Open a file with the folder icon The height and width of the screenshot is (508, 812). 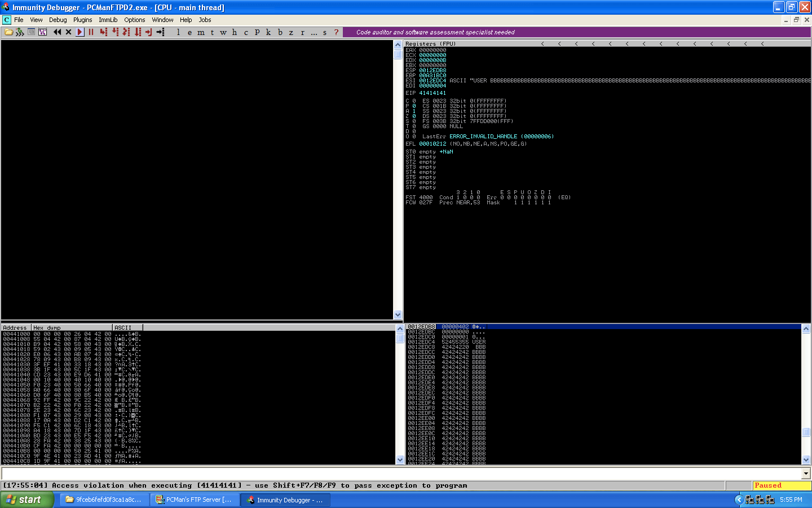8,32
